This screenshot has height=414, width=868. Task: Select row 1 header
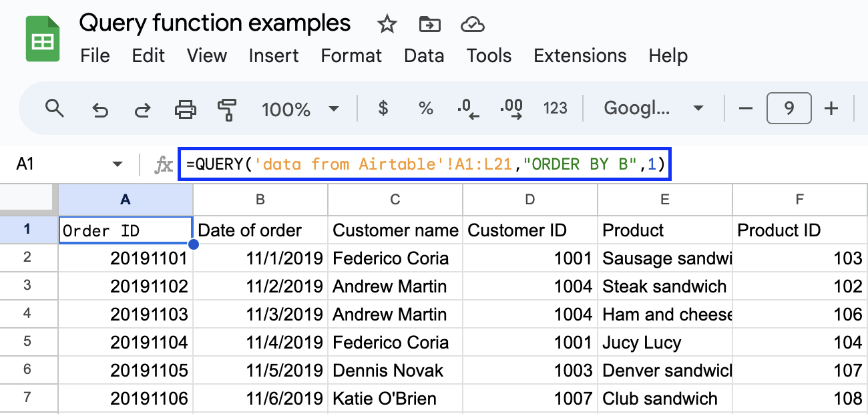pyautogui.click(x=29, y=230)
